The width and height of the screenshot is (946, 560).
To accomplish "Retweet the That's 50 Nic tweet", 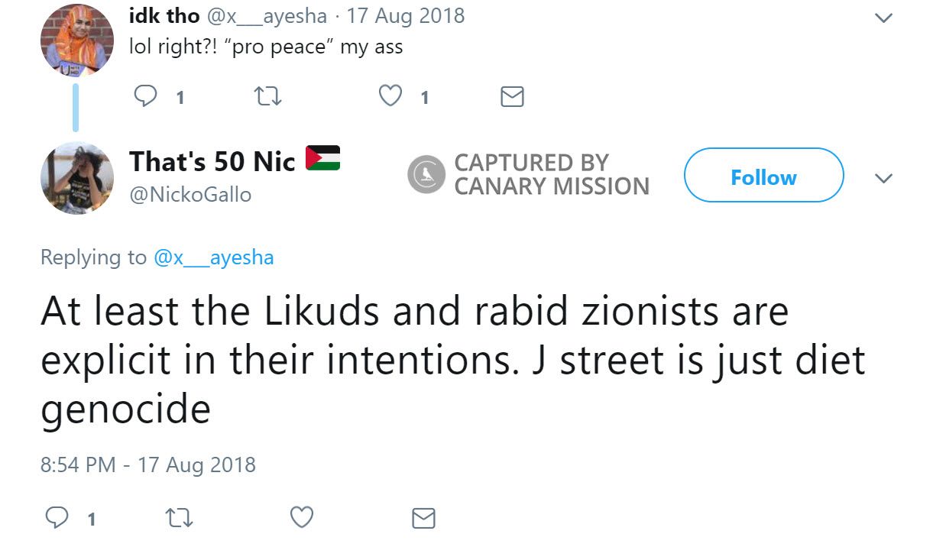I will [x=180, y=519].
